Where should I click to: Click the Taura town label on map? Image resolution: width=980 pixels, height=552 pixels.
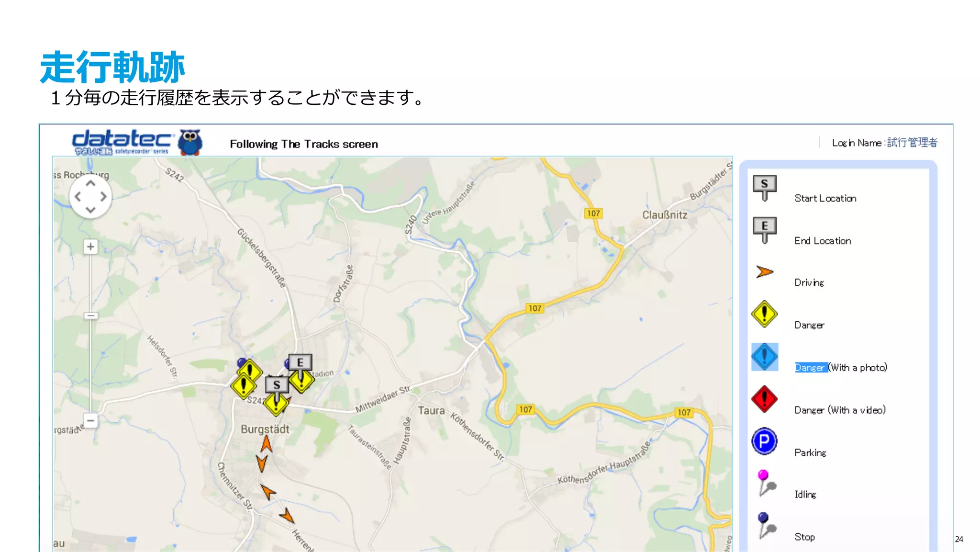tap(431, 410)
